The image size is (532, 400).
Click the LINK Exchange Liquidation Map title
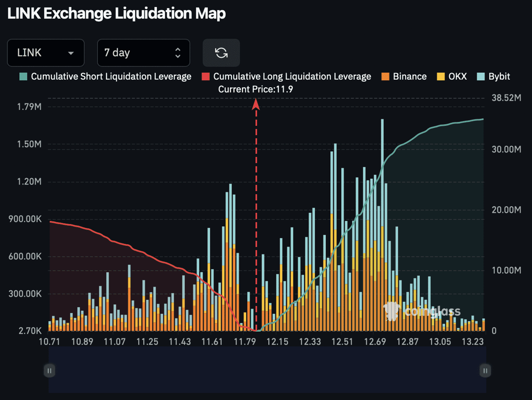117,14
